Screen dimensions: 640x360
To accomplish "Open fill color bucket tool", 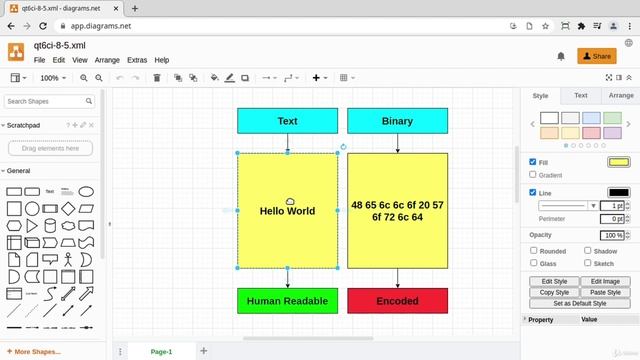I will point(214,78).
